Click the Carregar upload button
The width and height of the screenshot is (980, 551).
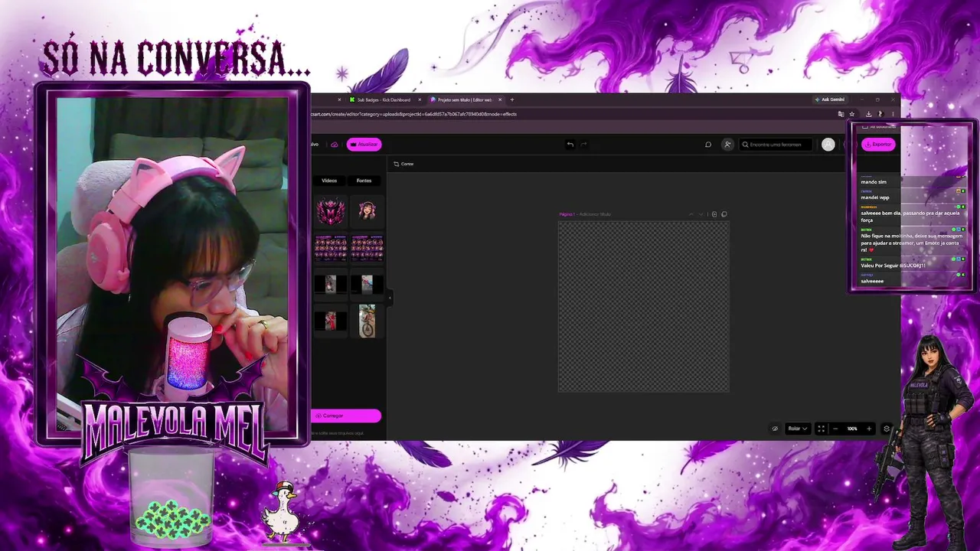pos(346,416)
